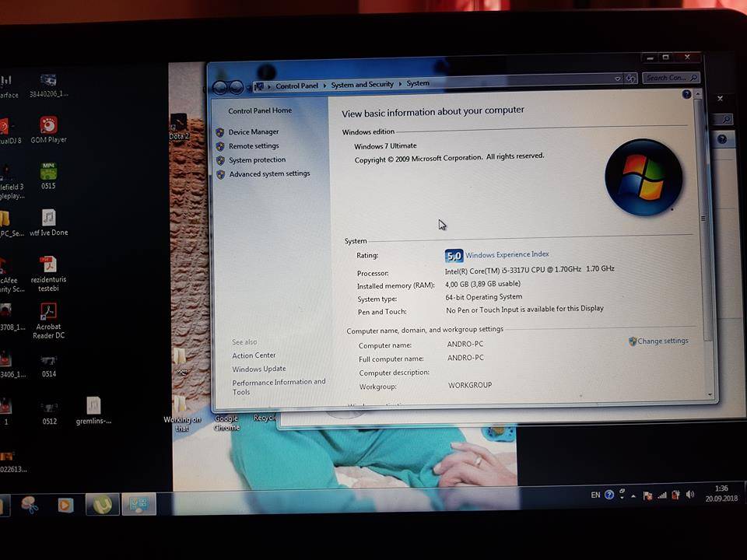Click the Control Panel search magnifier icon
This screenshot has width=747, height=560.
pos(693,77)
